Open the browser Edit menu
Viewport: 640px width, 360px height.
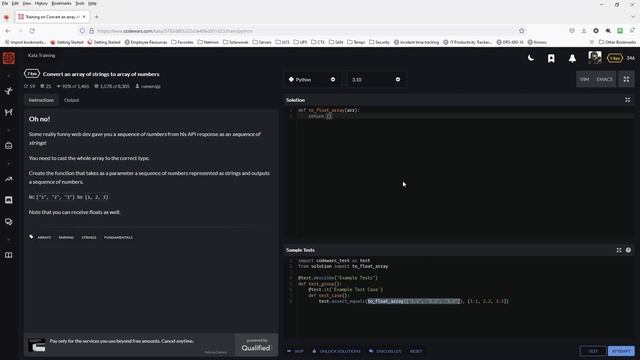click(15, 3)
